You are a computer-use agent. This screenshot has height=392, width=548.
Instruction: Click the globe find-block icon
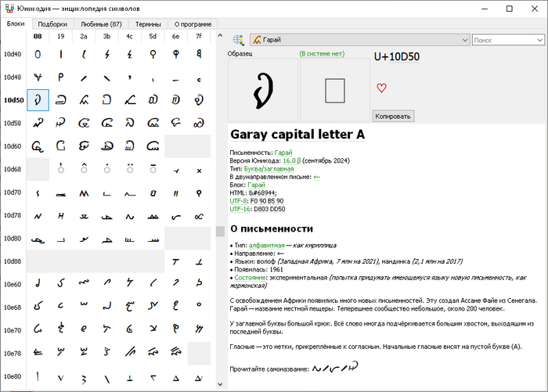(238, 39)
